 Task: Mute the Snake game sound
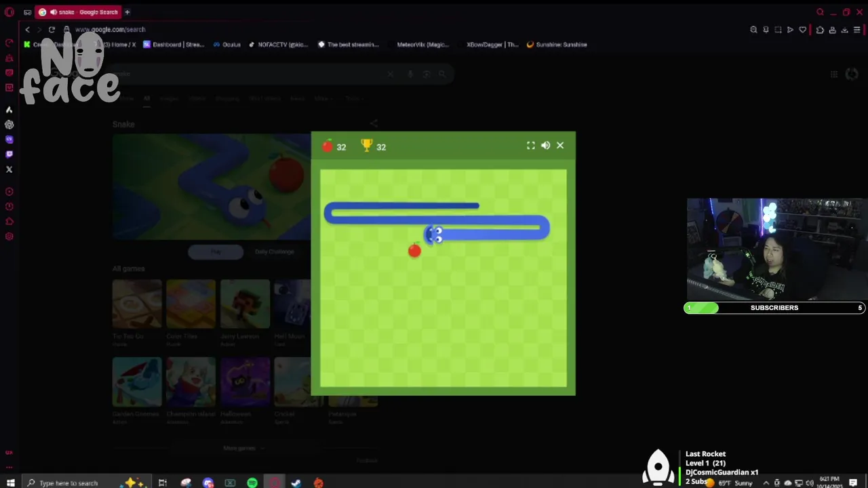tap(545, 146)
